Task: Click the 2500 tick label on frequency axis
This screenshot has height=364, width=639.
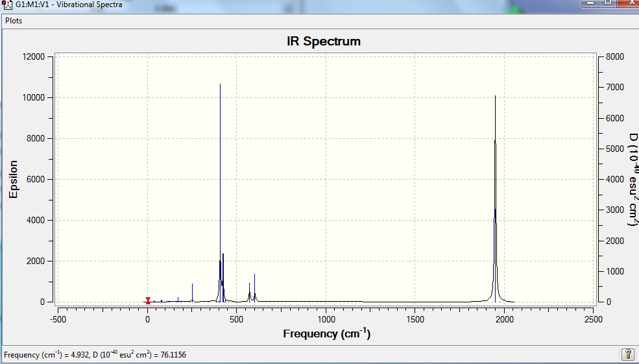Action: click(x=593, y=320)
